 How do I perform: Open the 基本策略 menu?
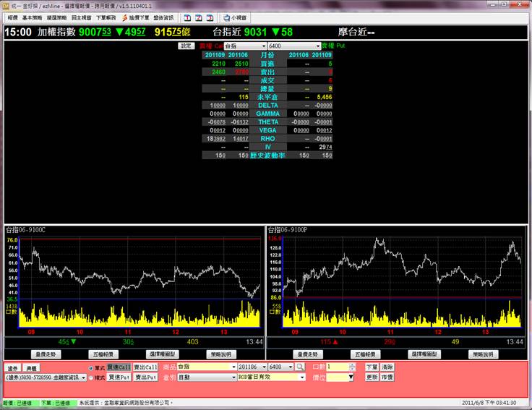click(x=33, y=17)
